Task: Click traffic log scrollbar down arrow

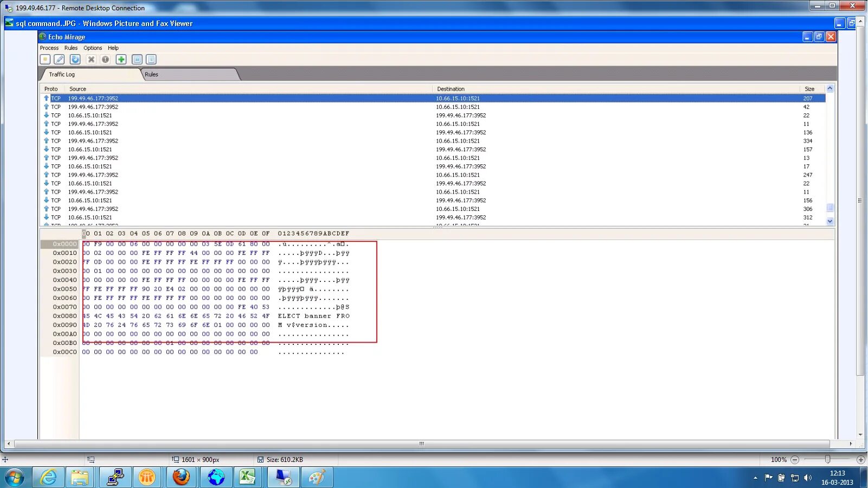Action: [x=830, y=221]
